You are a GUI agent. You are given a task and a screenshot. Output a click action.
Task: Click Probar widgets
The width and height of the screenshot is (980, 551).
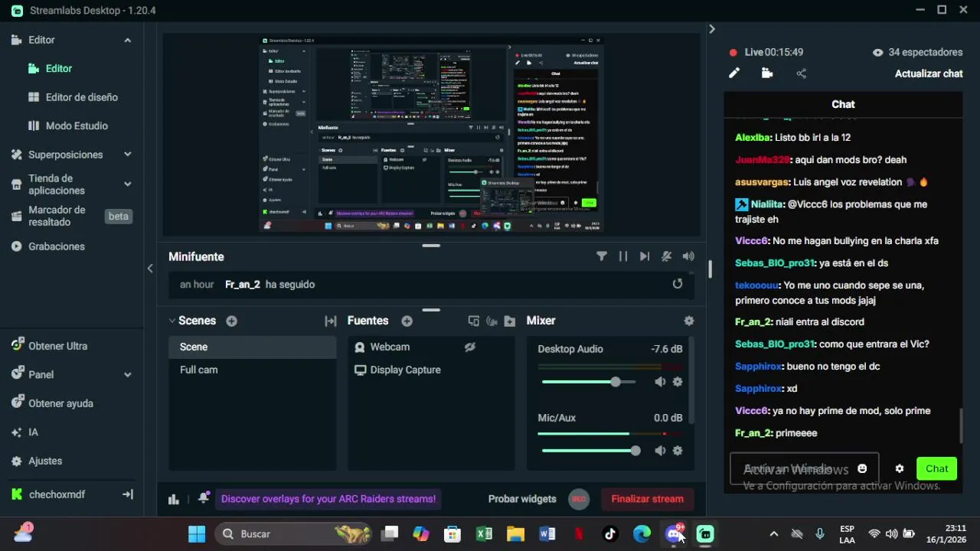[522, 499]
